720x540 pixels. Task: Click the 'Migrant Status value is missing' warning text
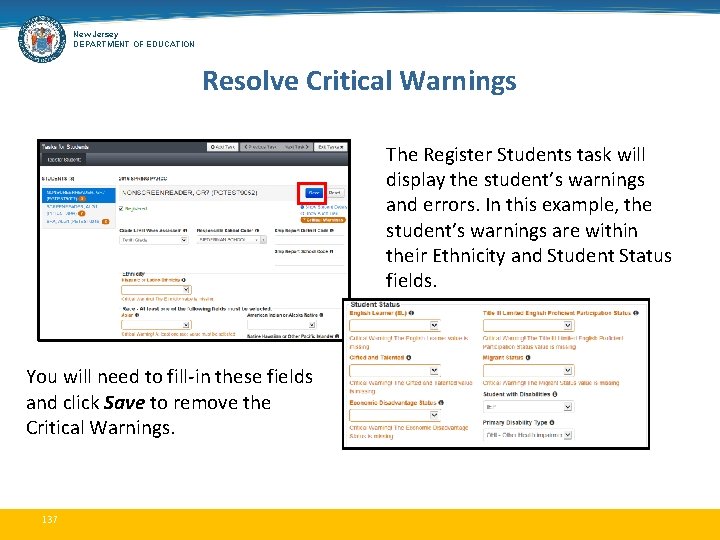[x=551, y=382]
